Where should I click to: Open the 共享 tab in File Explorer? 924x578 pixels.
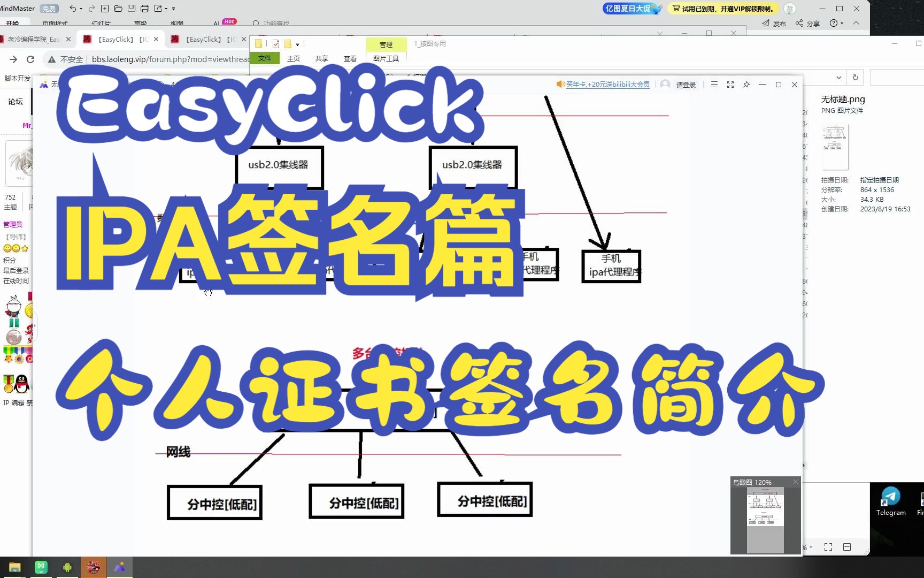322,59
